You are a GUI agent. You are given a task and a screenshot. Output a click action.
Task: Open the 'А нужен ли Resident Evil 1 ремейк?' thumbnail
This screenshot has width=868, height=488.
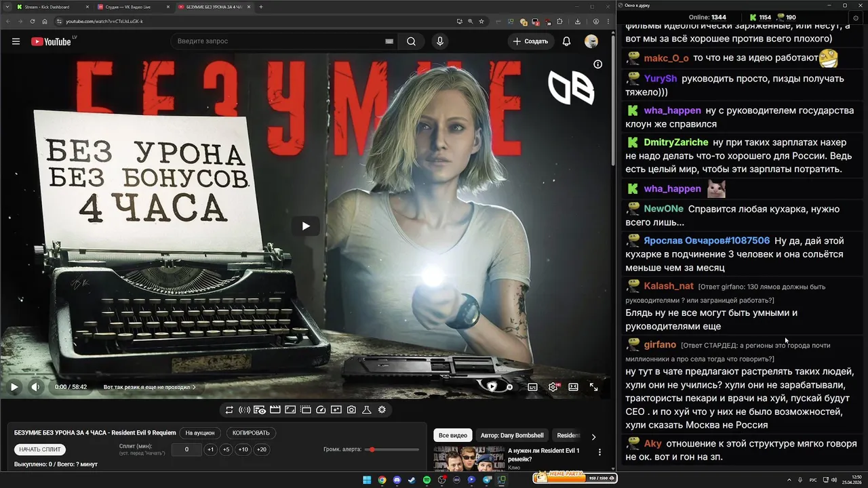pyautogui.click(x=469, y=459)
